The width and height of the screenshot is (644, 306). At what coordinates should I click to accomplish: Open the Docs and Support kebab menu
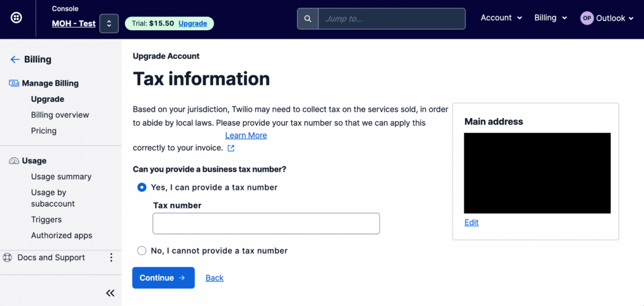pyautogui.click(x=111, y=258)
